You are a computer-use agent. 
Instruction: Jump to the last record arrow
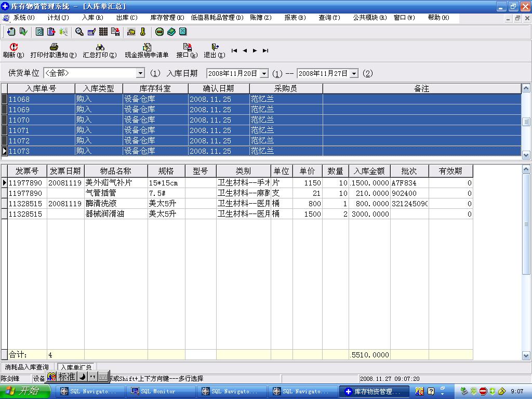point(265,50)
